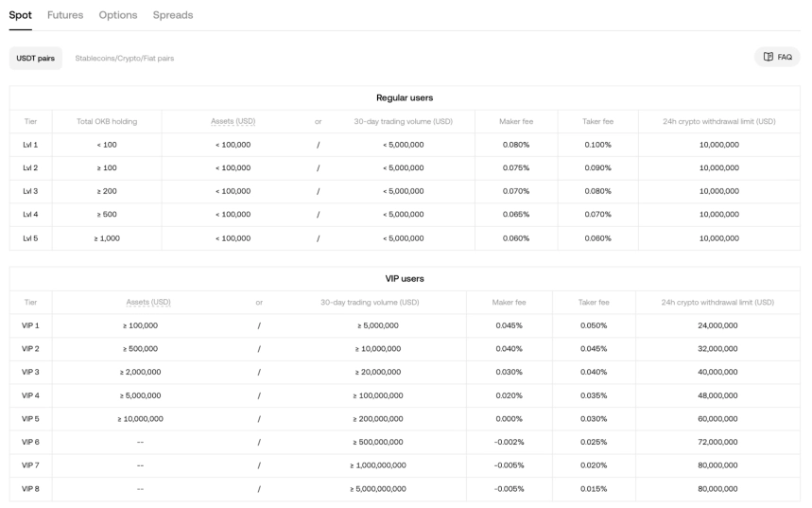Open the Spreads tab
The width and height of the screenshot is (812, 508).
pyautogui.click(x=173, y=15)
